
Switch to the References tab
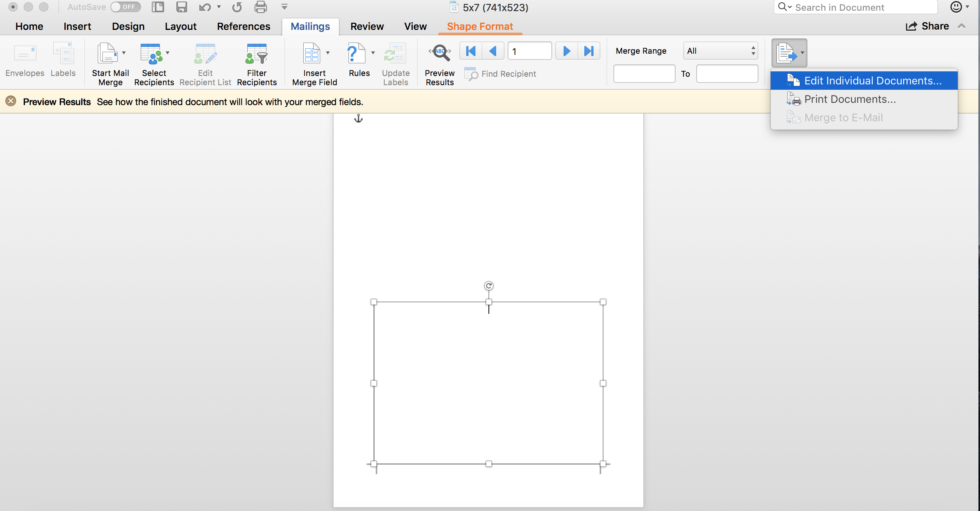243,26
